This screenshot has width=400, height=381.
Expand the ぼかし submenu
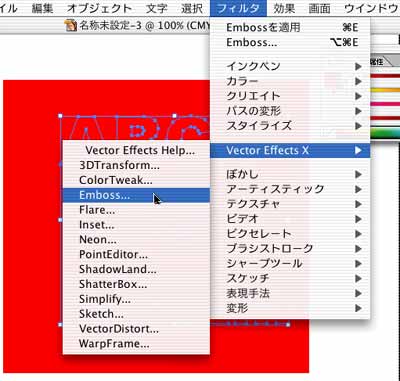(x=290, y=174)
